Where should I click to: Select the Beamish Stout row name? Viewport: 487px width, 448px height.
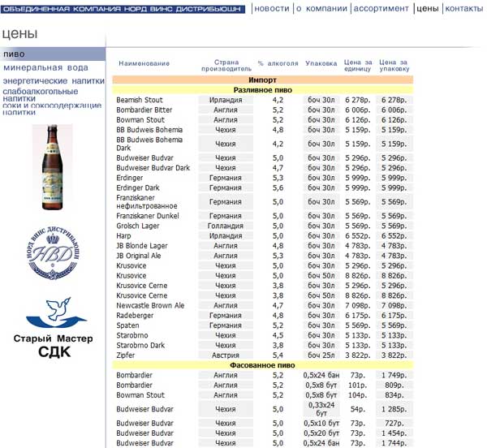pyautogui.click(x=140, y=100)
